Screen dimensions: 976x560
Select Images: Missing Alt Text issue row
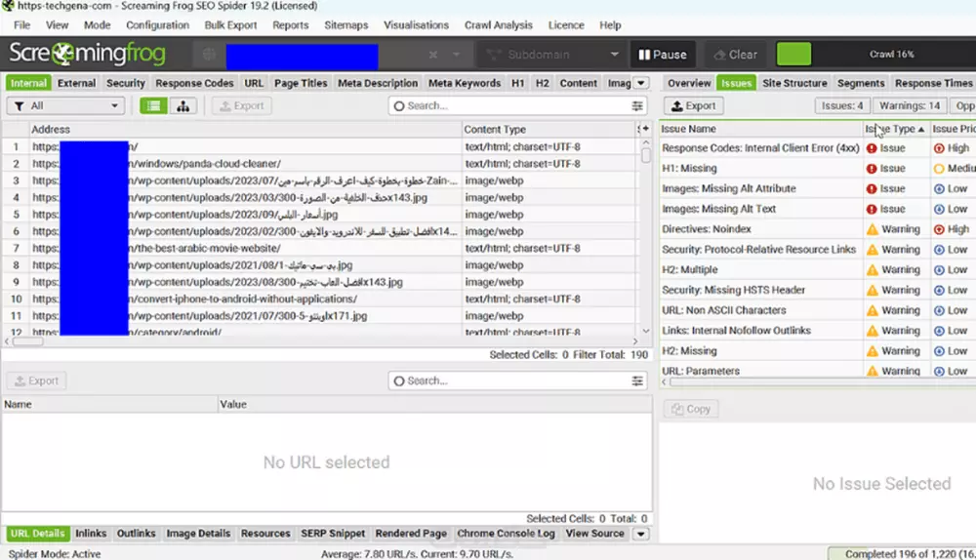point(818,209)
